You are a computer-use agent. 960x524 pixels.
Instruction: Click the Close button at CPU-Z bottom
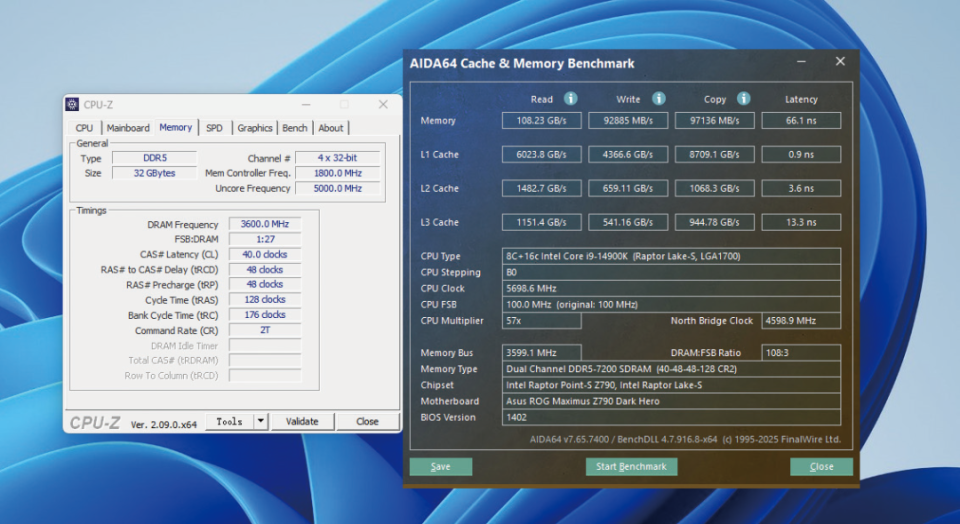tap(367, 421)
